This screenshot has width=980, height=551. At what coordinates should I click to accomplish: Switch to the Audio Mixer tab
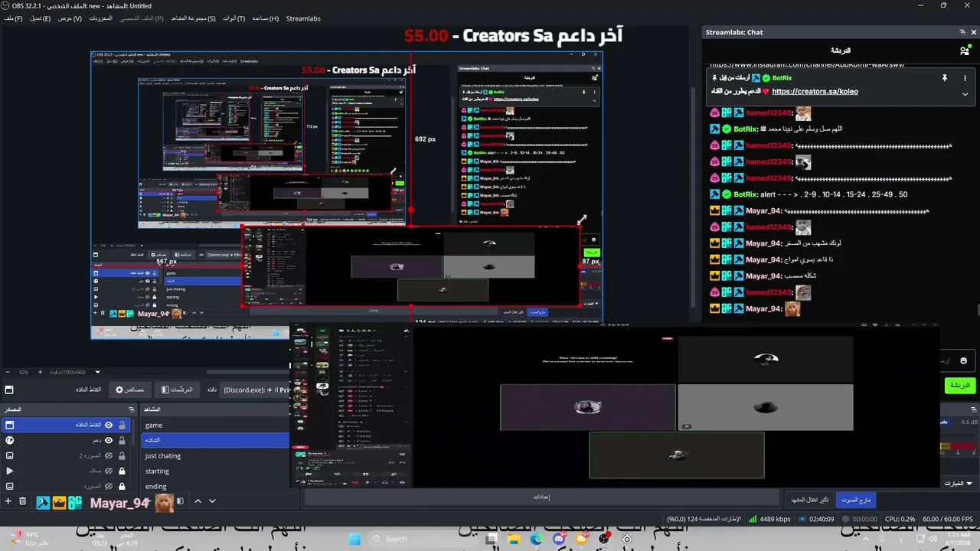pyautogui.click(x=856, y=500)
